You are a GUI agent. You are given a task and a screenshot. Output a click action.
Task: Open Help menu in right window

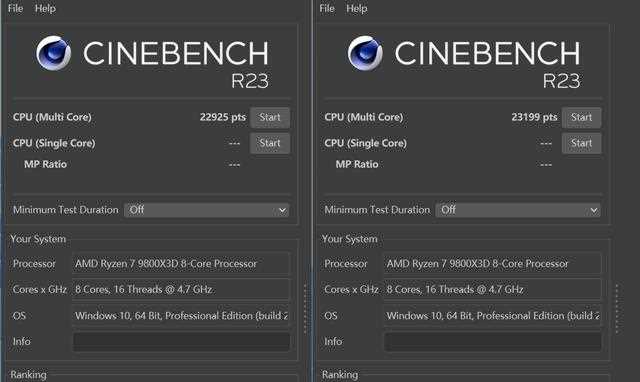point(357,9)
